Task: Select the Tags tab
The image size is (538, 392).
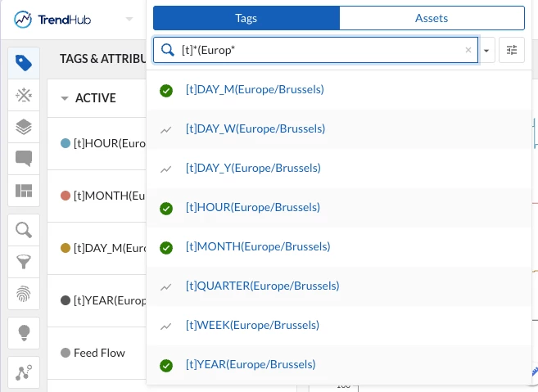Action: (246, 18)
